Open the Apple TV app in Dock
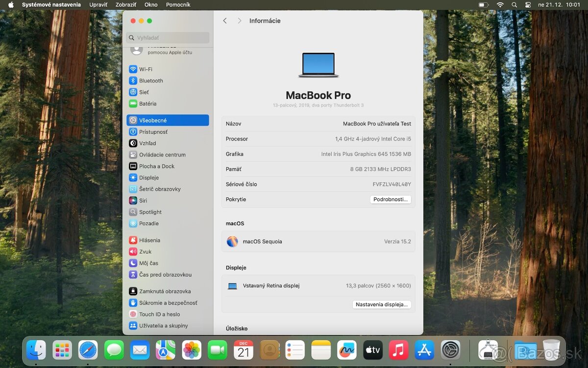Viewport: 588px width, 368px height. [372, 350]
